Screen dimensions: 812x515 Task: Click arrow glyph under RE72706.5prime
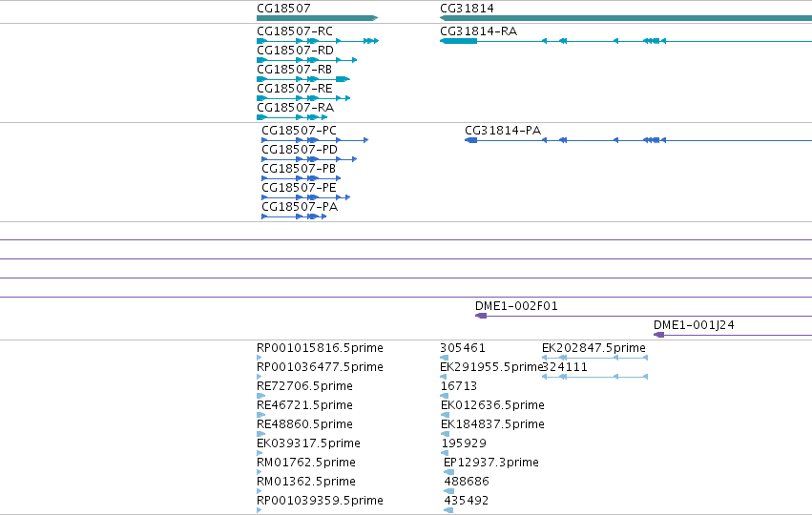pos(261,396)
